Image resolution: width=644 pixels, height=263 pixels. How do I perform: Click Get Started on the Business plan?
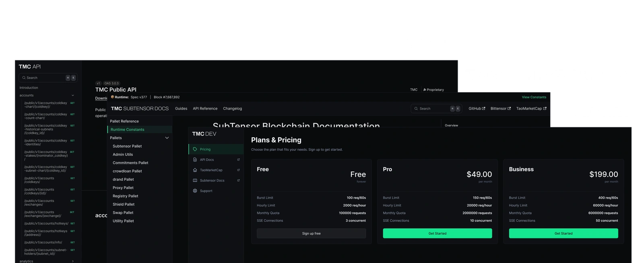coord(563,233)
